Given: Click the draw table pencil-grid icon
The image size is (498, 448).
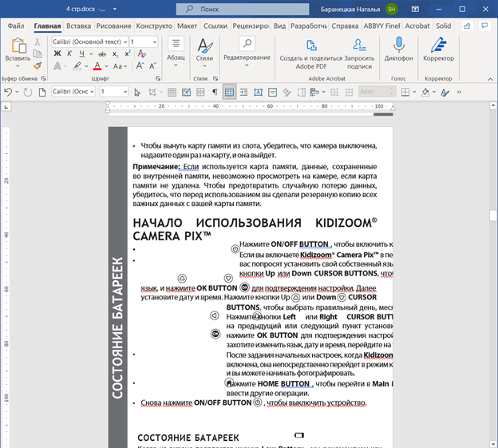Looking at the screenshot, I should [x=186, y=92].
